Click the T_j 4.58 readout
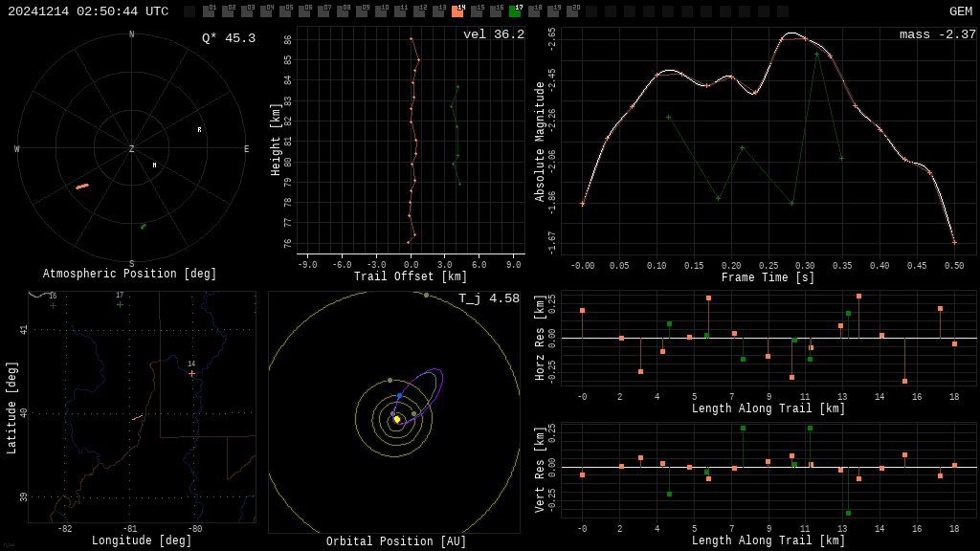This screenshot has width=980, height=551. click(x=488, y=298)
